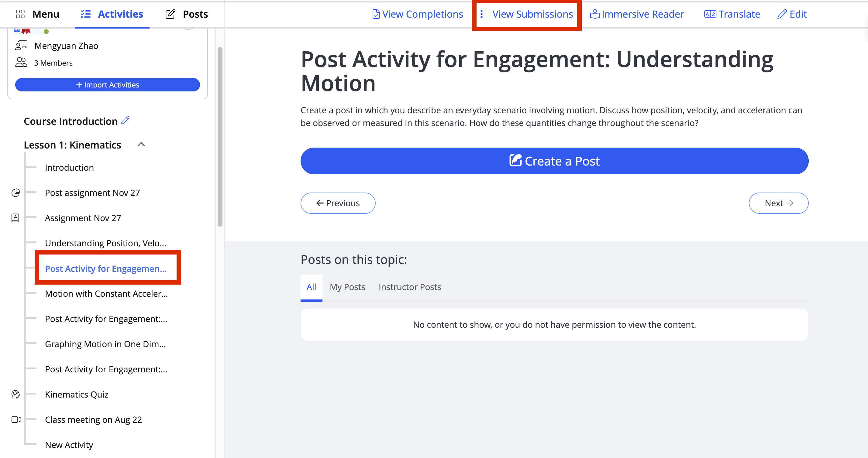This screenshot has width=868, height=458.
Task: Click the Translate link
Action: (x=732, y=14)
